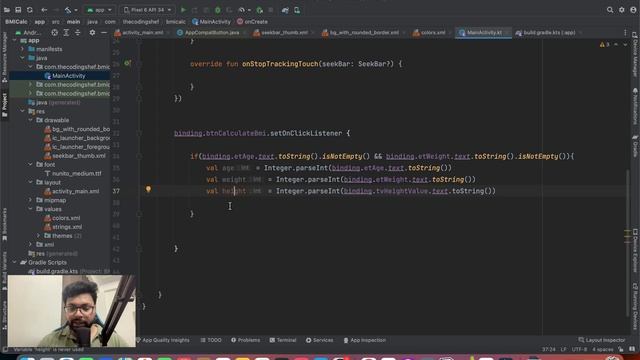Image resolution: width=640 pixels, height=360 pixels.
Task: Open the TODO tool window
Action: click(211, 340)
